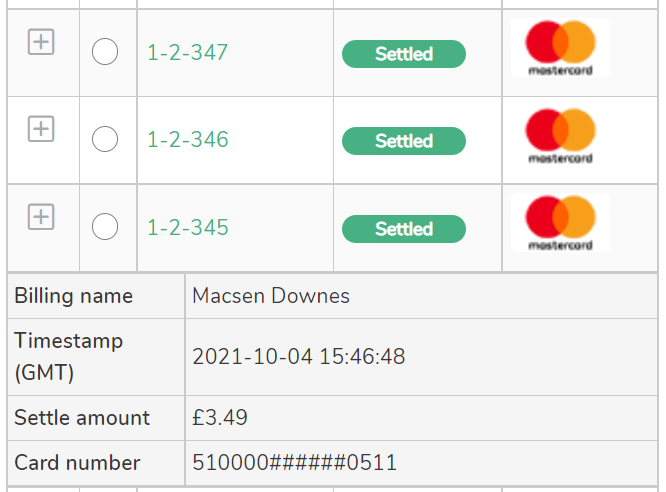Click the Mastercard icon in row 1-2-346
Viewport: 666px width, 492px height.
[560, 136]
